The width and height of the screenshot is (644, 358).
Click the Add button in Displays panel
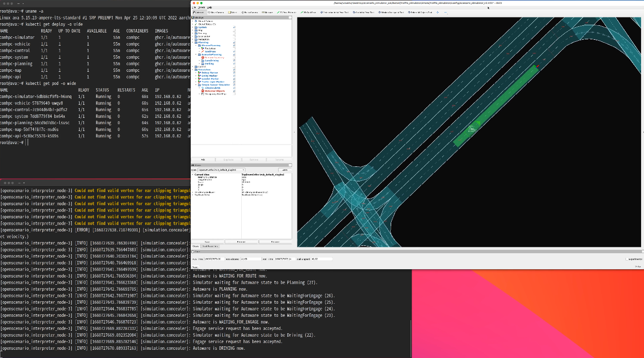pyautogui.click(x=203, y=160)
